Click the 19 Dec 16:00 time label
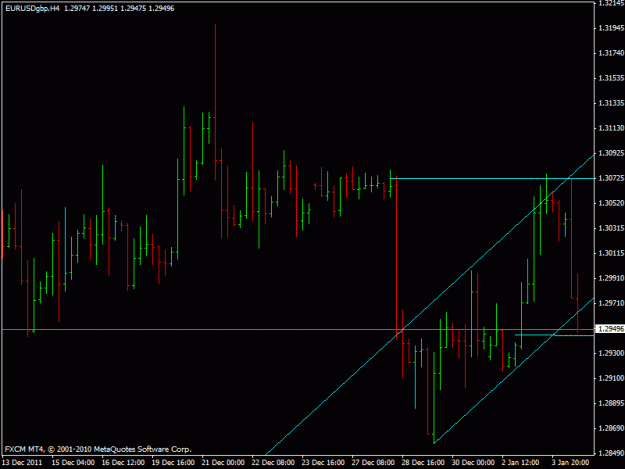Screen dimensions: 625x469 [173, 463]
